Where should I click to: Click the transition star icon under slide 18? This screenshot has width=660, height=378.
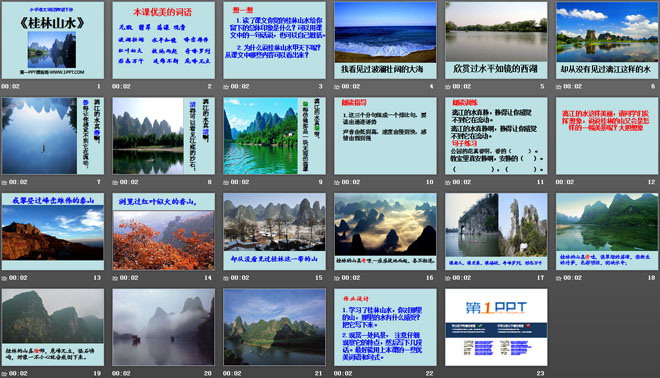(x=559, y=278)
